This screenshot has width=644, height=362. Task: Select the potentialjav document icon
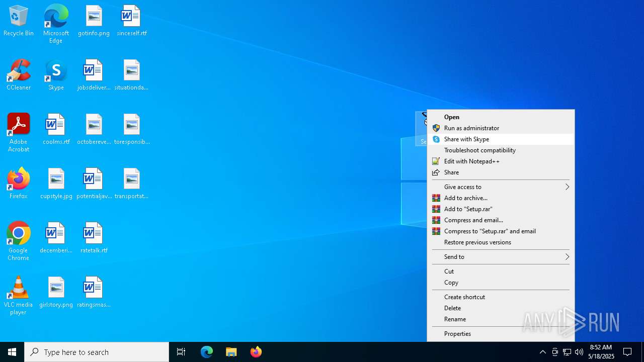point(94,184)
